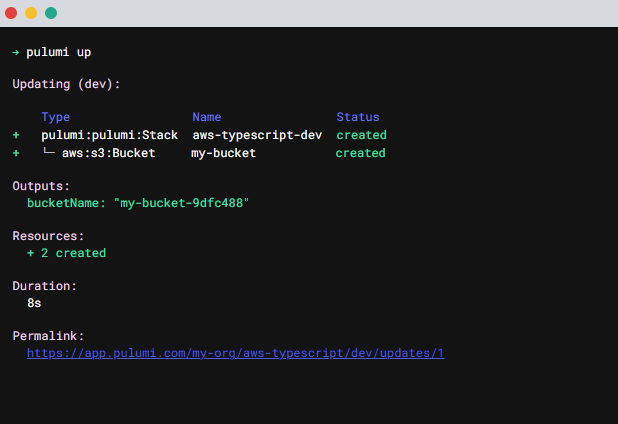
Task: Click the 'Permalink:' heading
Action: coord(48,336)
